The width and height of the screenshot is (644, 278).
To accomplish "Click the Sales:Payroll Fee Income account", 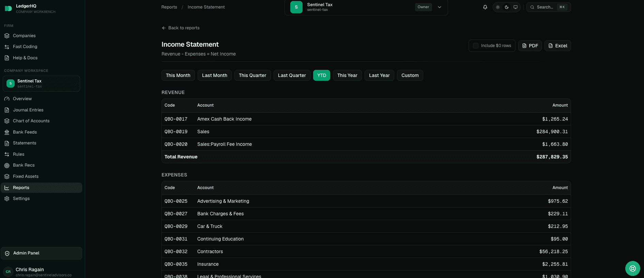I will pos(225,144).
